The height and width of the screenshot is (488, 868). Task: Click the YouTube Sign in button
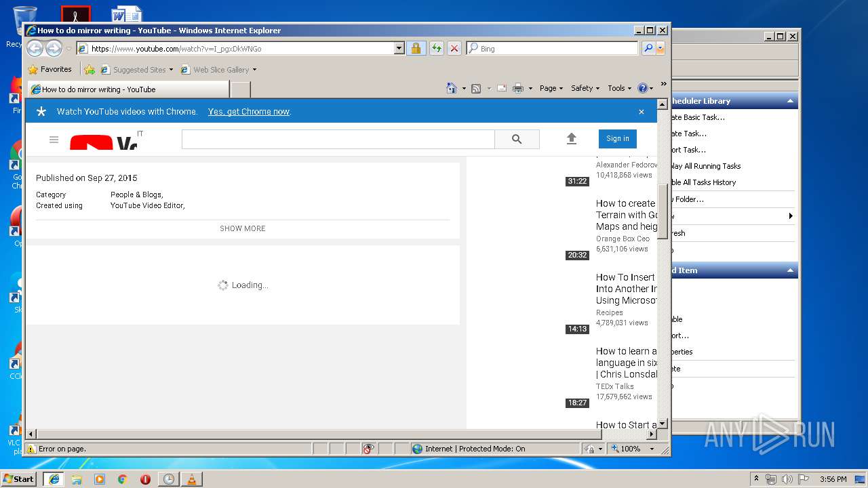[x=618, y=138]
